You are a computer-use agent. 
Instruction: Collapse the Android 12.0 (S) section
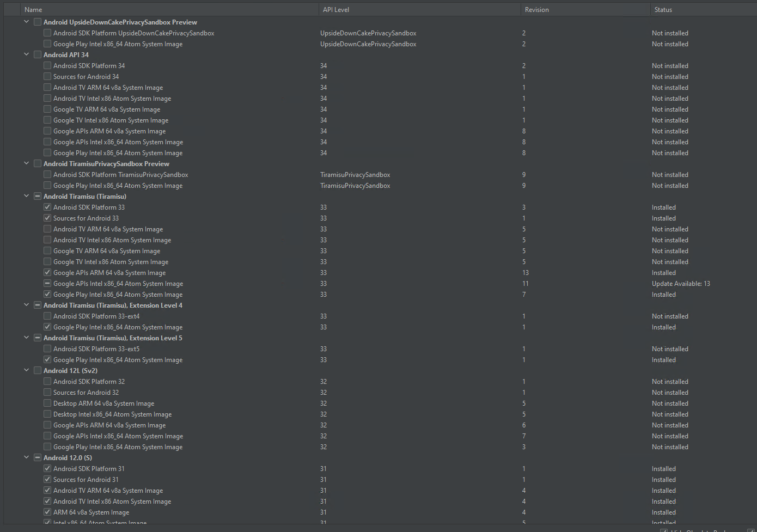26,457
